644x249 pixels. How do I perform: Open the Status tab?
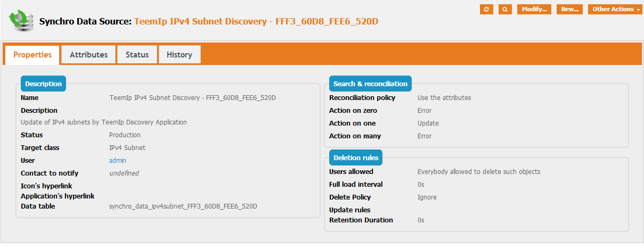coord(137,55)
